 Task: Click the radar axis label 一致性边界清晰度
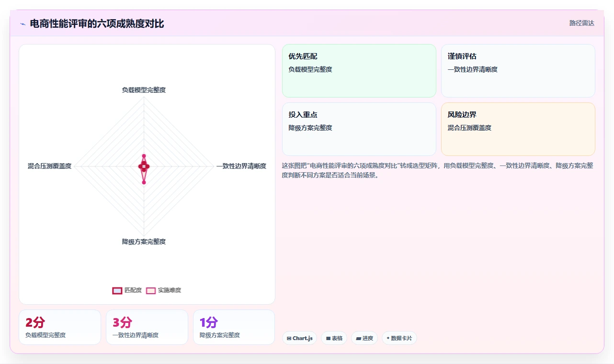[241, 166]
